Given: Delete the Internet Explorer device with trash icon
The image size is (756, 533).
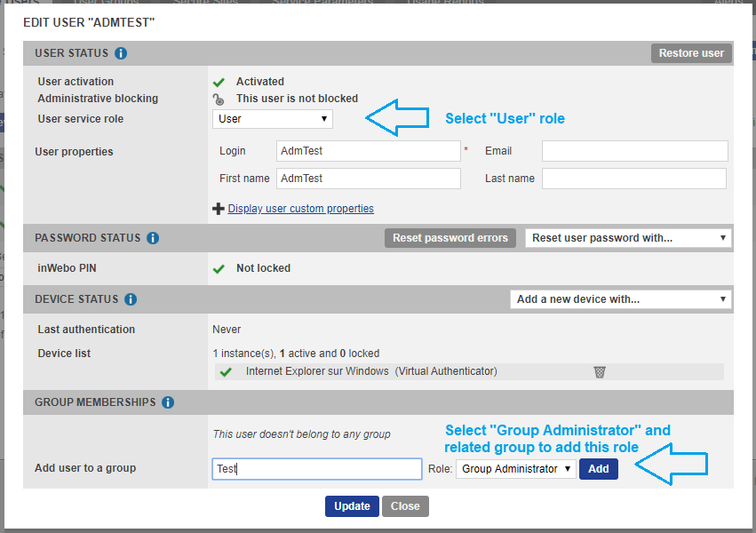Looking at the screenshot, I should coord(600,371).
